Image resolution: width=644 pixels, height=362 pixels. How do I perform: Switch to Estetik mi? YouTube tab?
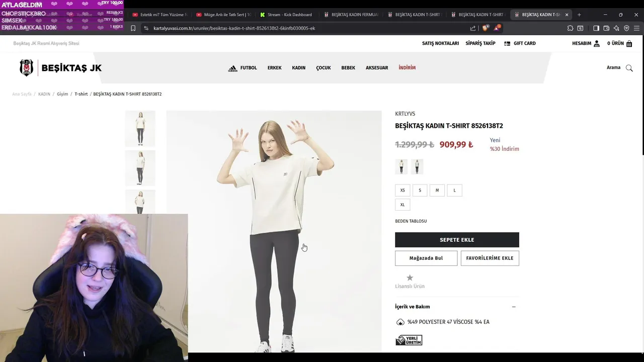click(160, 15)
